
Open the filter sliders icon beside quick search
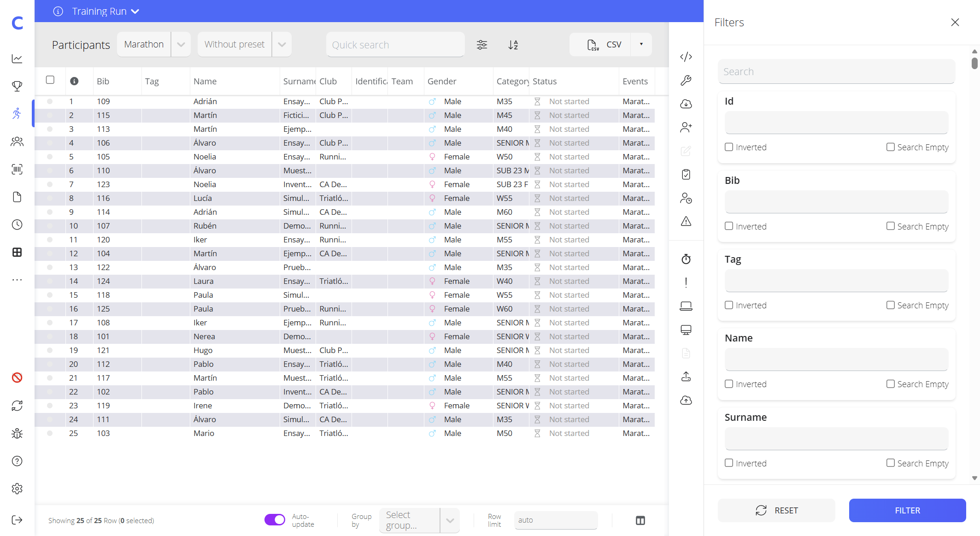click(482, 45)
